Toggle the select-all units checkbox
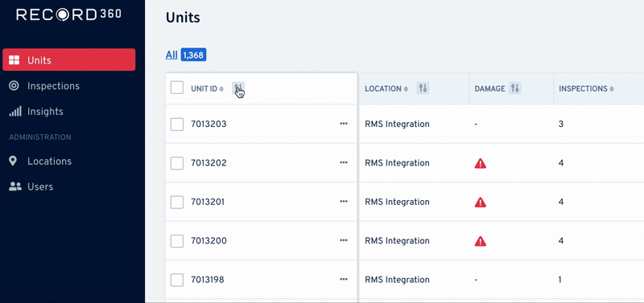The image size is (644, 303). click(x=177, y=88)
